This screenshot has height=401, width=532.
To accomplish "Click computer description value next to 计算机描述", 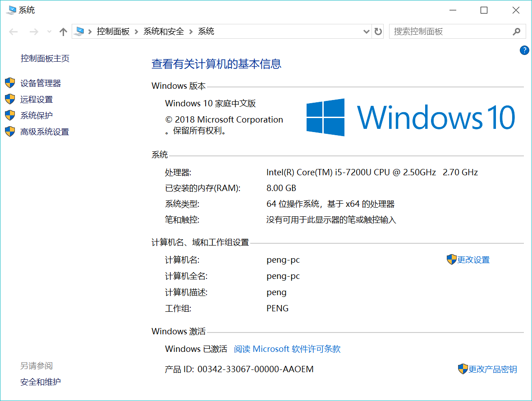I will (276, 292).
